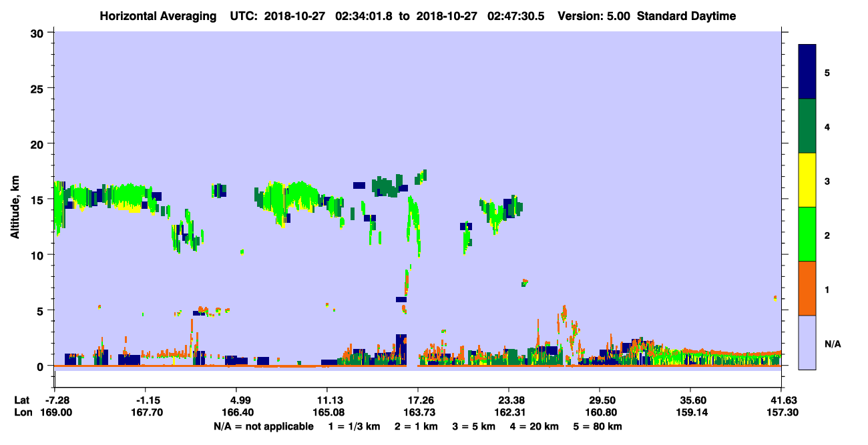Click longitude value 159.14

[690, 413]
